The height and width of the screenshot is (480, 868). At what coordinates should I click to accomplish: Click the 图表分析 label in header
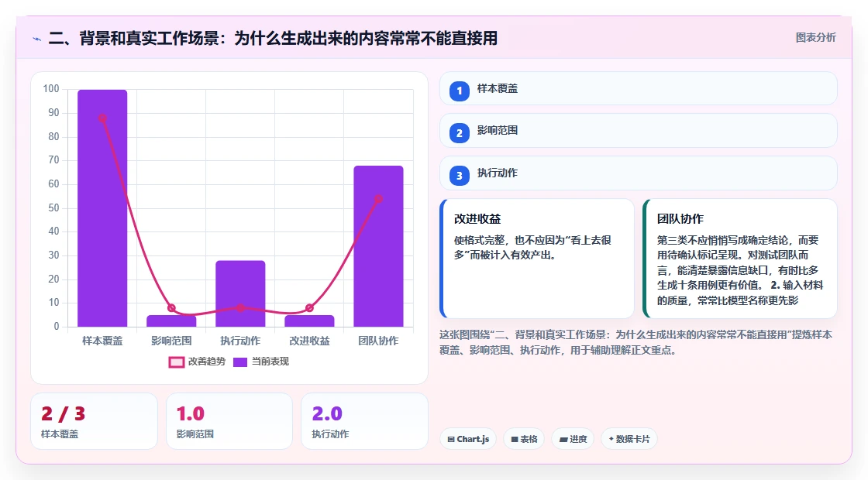(815, 38)
